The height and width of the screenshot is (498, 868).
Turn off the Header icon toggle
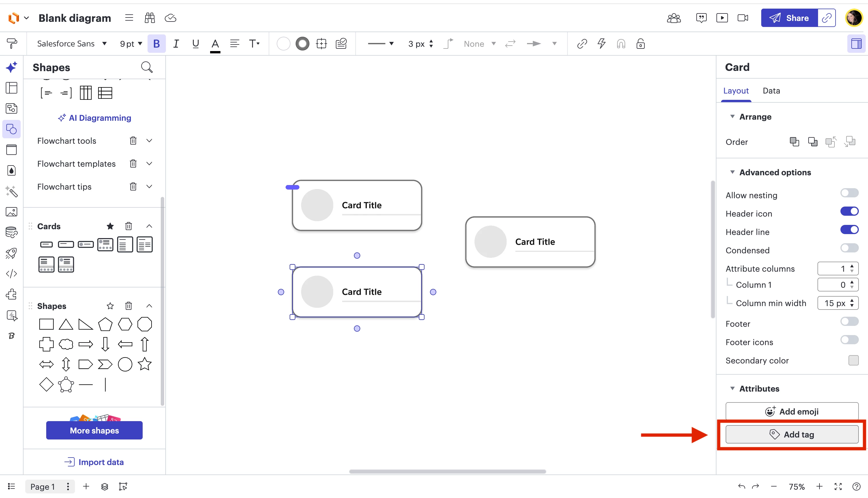coord(849,211)
